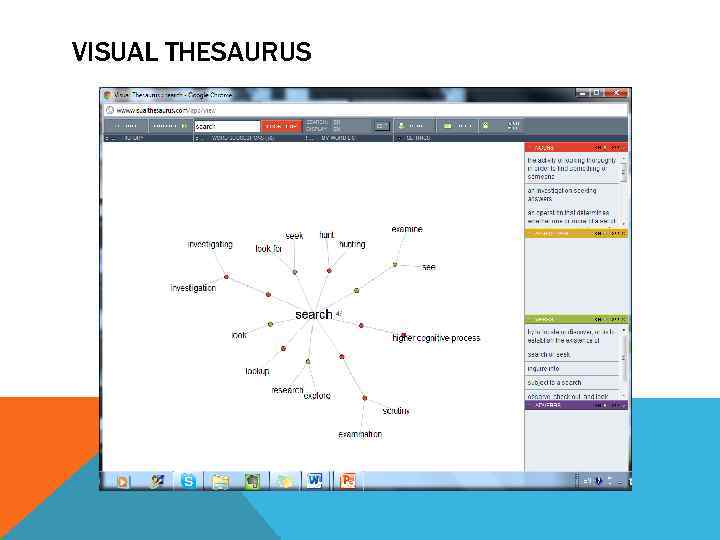
Task: Select the word "investigation" in the map
Action: (x=193, y=288)
